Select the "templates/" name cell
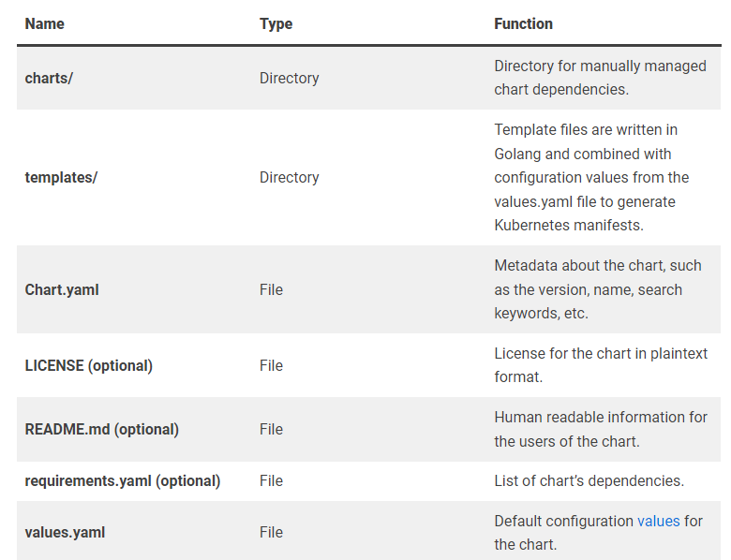 tap(61, 177)
